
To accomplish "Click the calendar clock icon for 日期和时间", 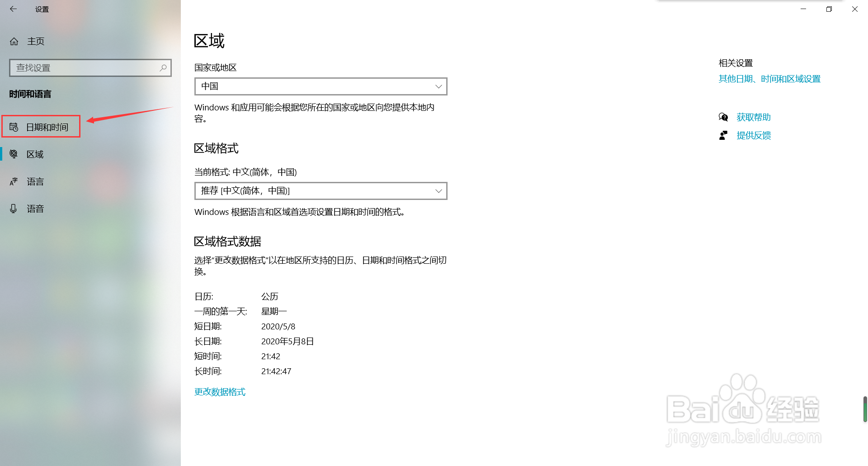I will coord(14,127).
